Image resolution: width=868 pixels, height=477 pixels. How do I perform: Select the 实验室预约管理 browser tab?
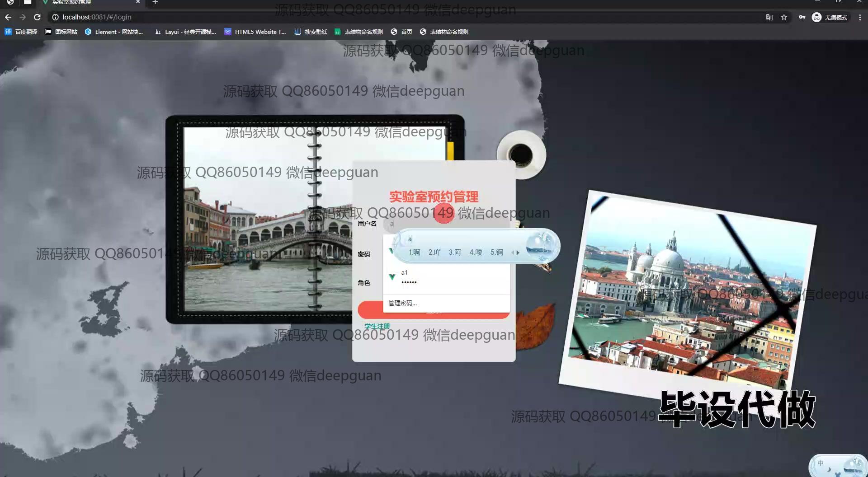pyautogui.click(x=90, y=2)
